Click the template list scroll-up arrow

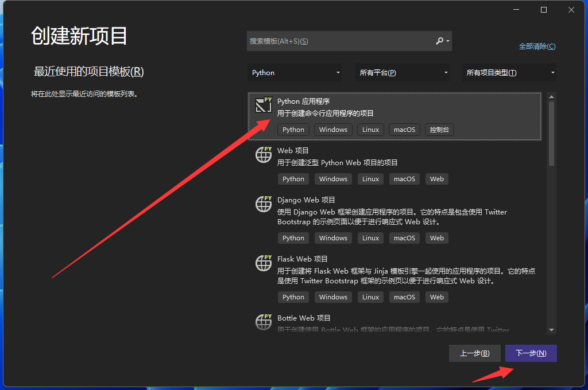click(x=551, y=97)
